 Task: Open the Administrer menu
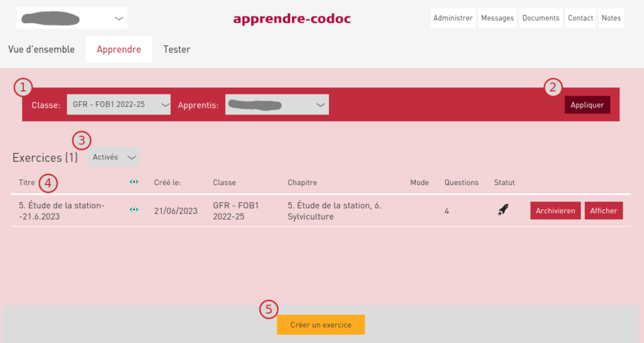coord(453,18)
